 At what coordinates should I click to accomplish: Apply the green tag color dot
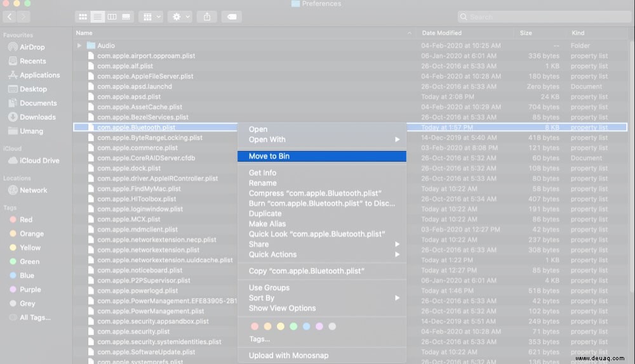(293, 327)
